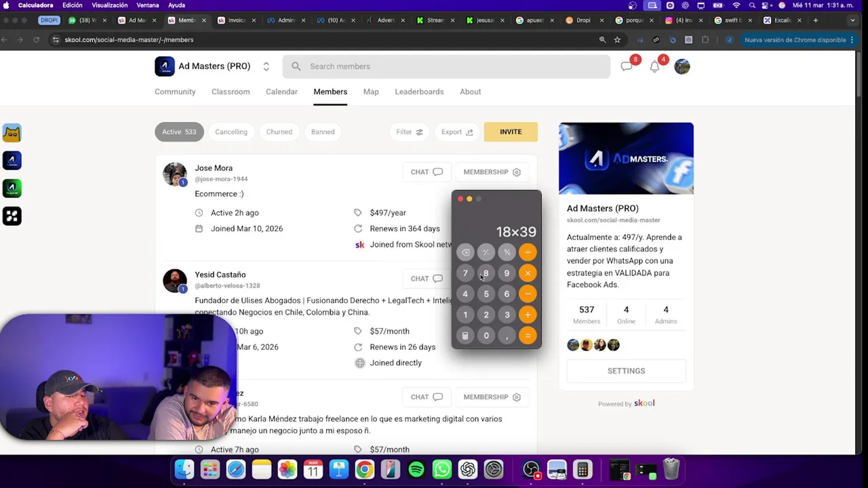Open Keynote from the Dock
The height and width of the screenshot is (488, 868).
(339, 469)
